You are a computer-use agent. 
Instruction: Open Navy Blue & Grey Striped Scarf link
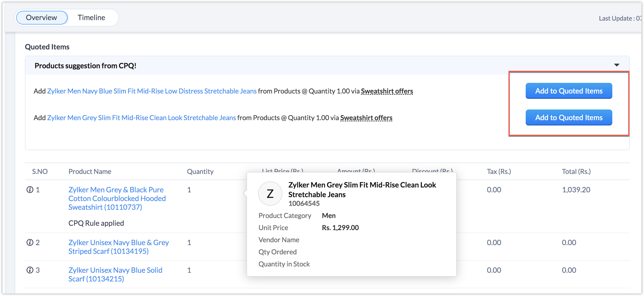click(x=119, y=247)
